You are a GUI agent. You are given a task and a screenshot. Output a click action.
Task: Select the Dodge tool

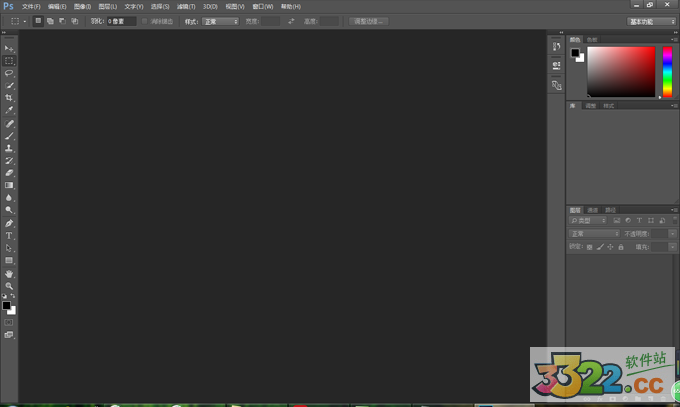pos(9,210)
